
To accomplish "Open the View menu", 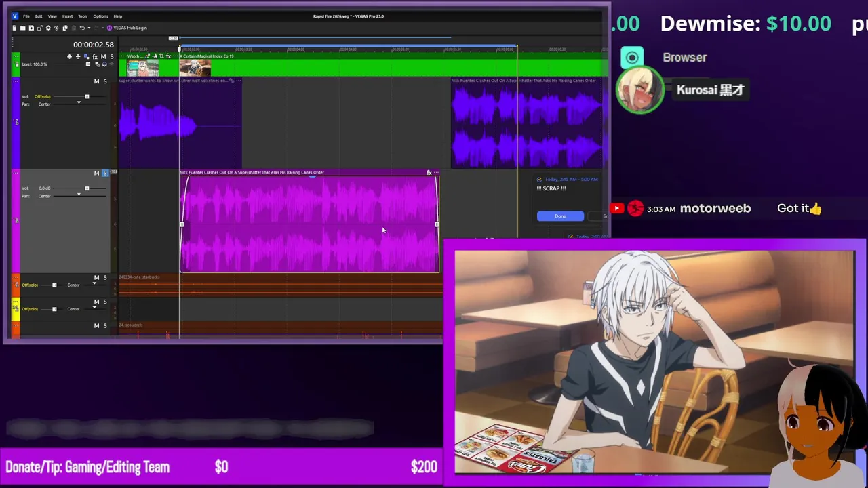I will pos(52,16).
